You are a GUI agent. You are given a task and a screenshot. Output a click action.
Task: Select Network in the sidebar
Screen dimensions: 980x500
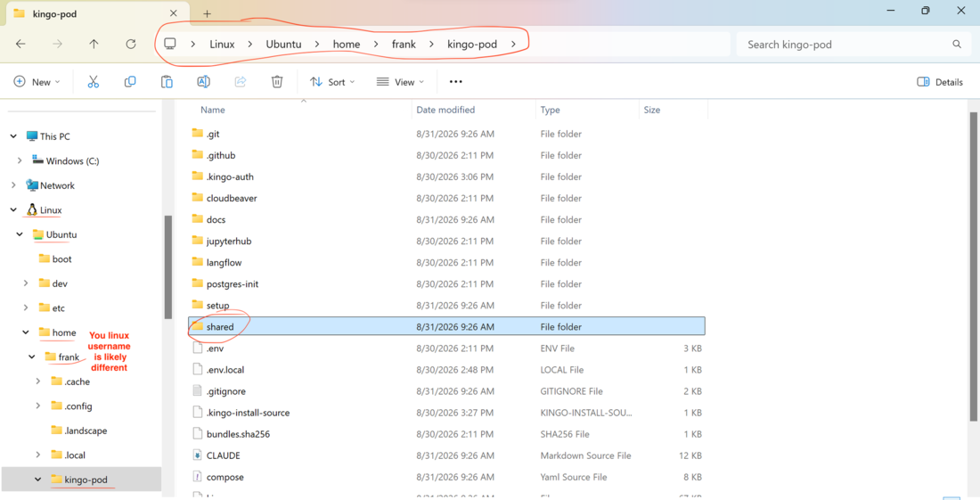coord(50,185)
